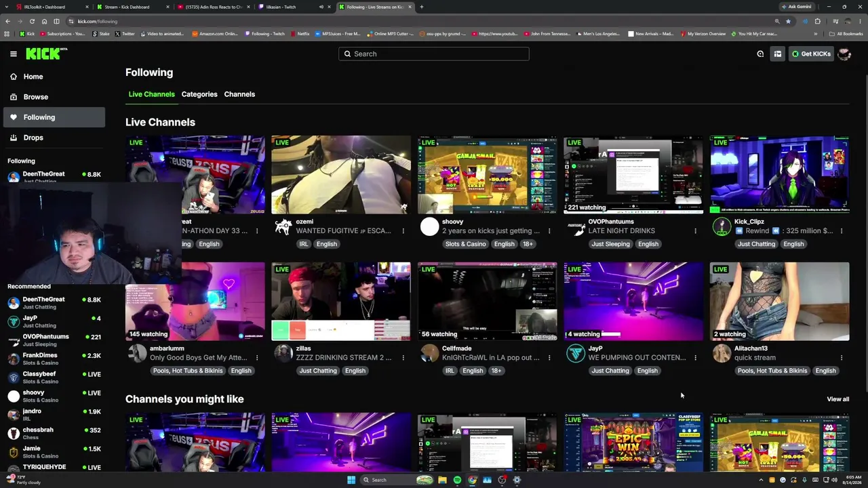Screen dimensions: 868x488
Task: Click the Ask Gemini button
Action: pos(797,7)
